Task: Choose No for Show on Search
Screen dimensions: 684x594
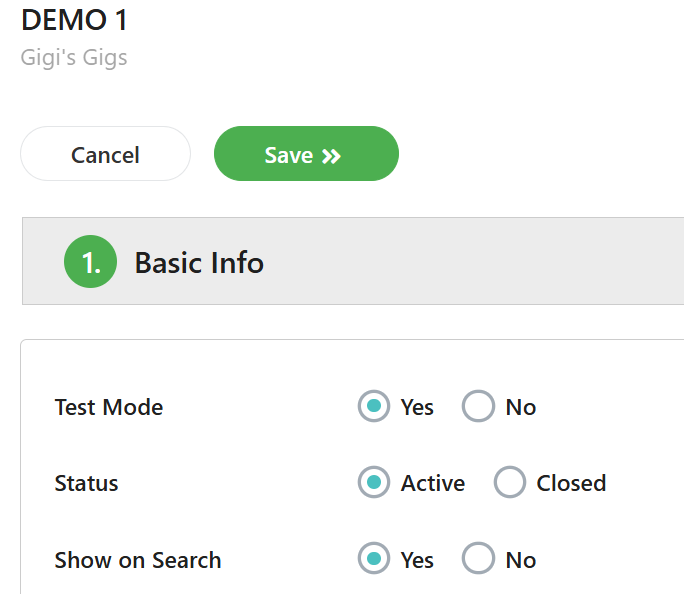Action: click(x=478, y=560)
